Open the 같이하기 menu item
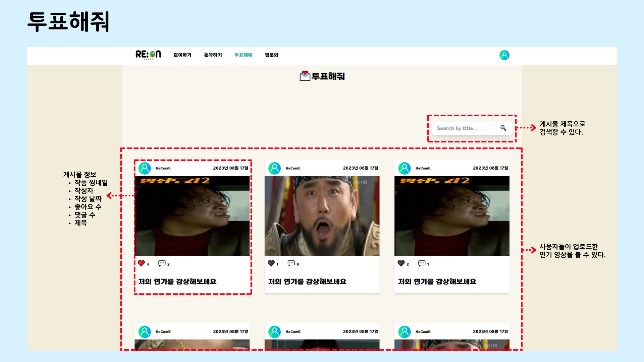644x362 pixels. 182,55
